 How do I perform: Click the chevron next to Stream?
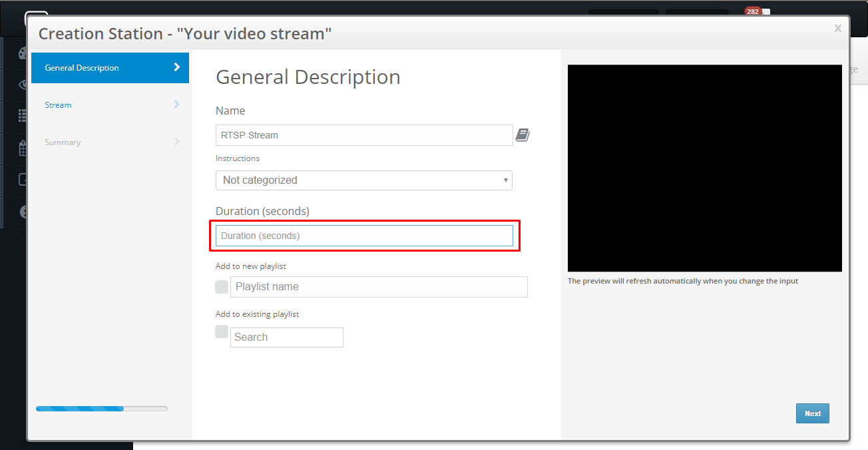(x=176, y=105)
